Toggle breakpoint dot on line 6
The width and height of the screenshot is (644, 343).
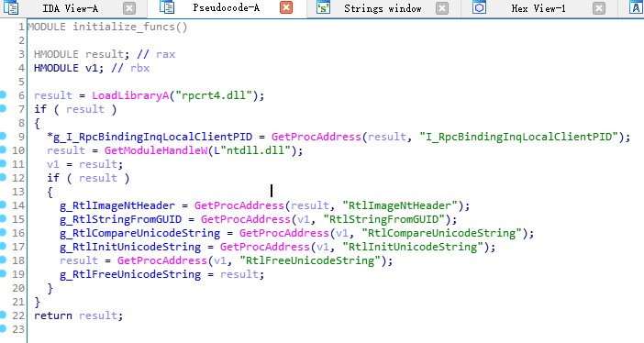point(3,94)
